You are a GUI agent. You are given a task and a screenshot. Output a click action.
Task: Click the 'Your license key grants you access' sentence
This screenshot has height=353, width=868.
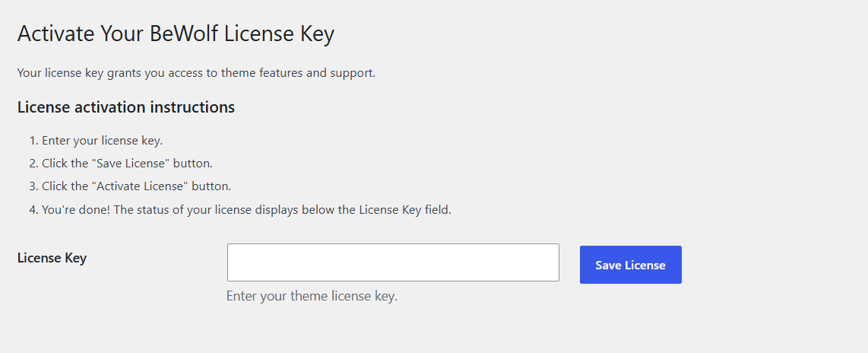(197, 73)
